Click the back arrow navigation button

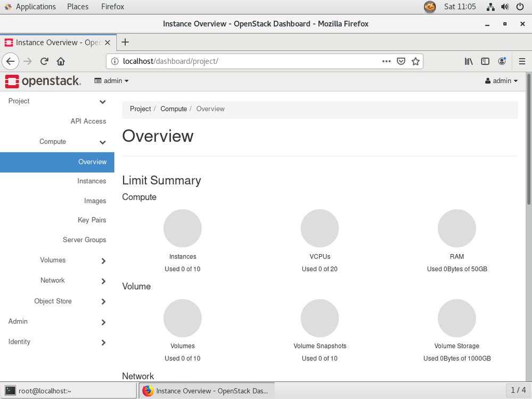(x=10, y=61)
